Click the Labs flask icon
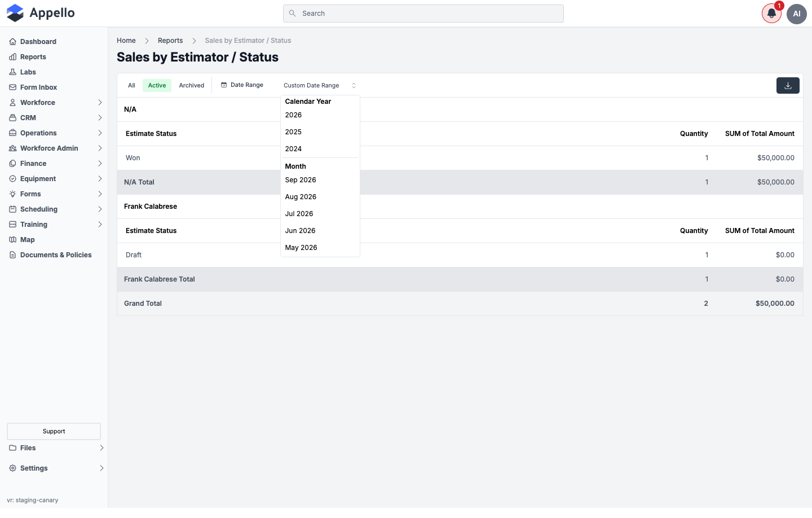812x518 pixels. pyautogui.click(x=12, y=72)
